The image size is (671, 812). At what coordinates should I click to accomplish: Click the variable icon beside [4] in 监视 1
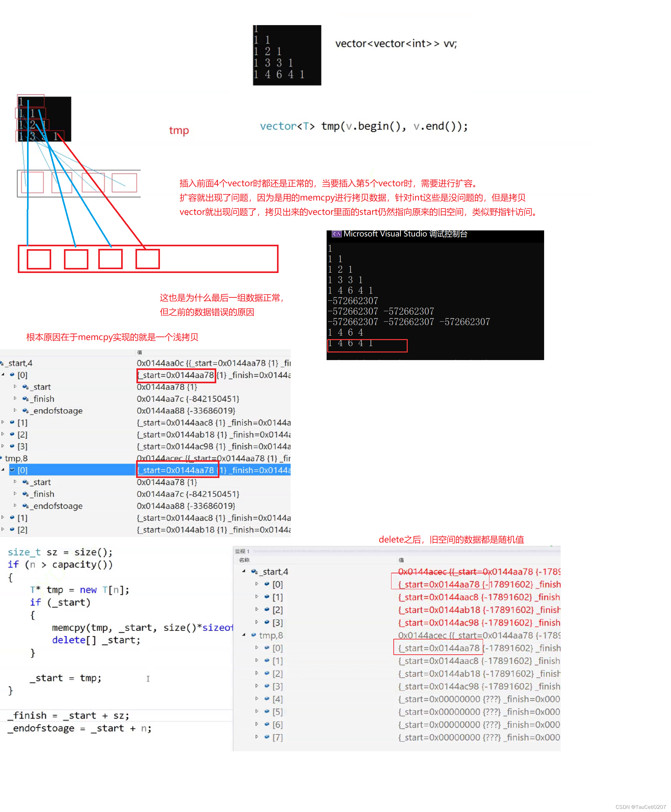(267, 699)
